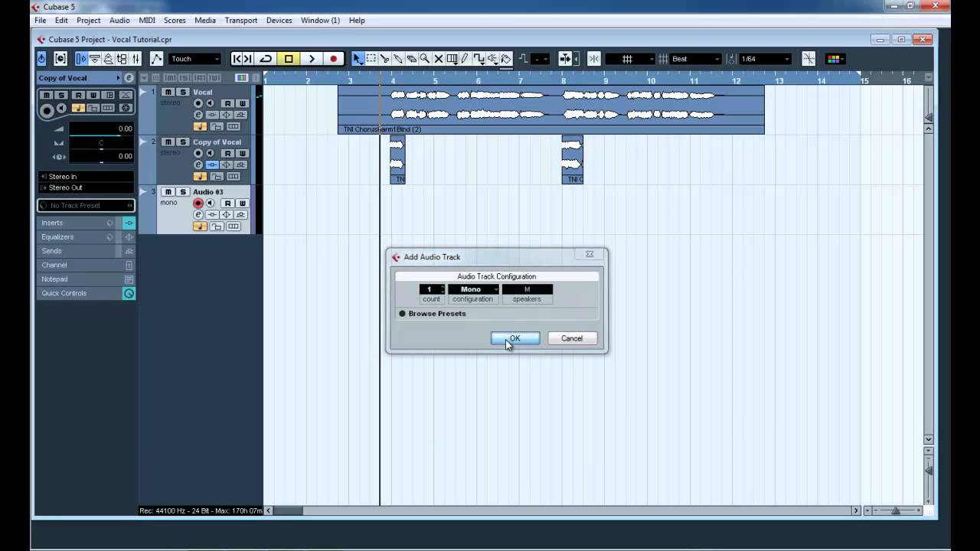Screen dimensions: 980x551
Task: Toggle Monitor on Audio 03 track
Action: 211,204
